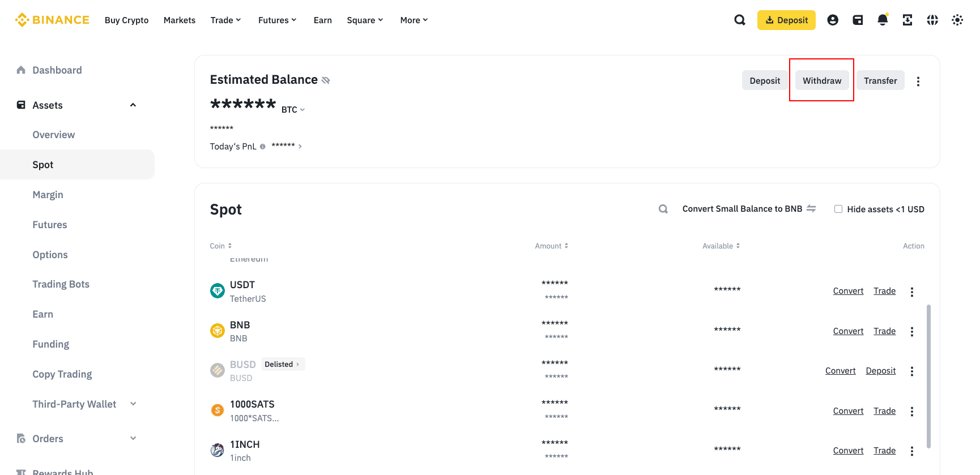Sort by Available column

pos(721,246)
